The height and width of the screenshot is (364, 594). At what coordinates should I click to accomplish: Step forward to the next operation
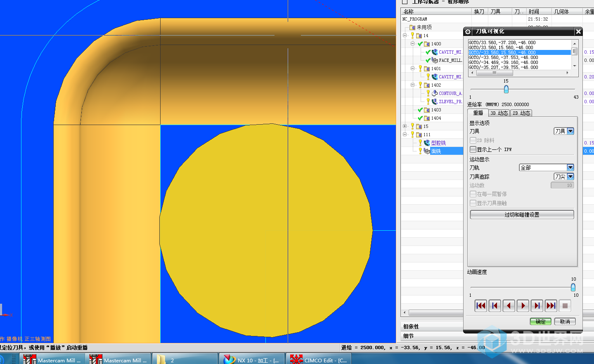coord(537,306)
